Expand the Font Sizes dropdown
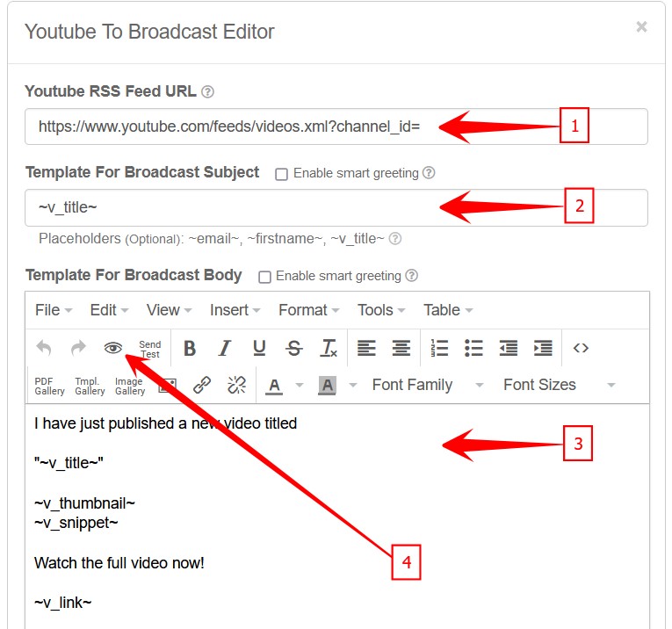The image size is (672, 629). point(559,385)
